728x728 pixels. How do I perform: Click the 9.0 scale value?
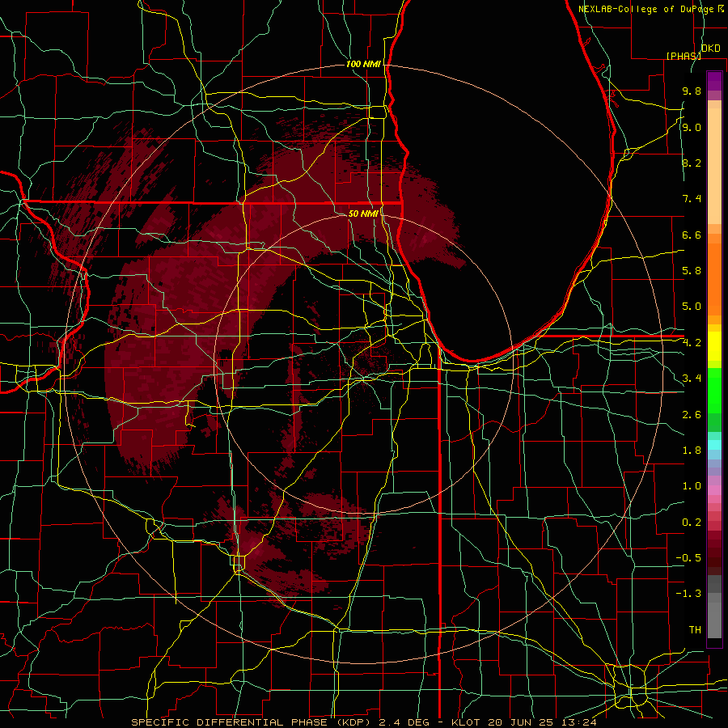(692, 127)
